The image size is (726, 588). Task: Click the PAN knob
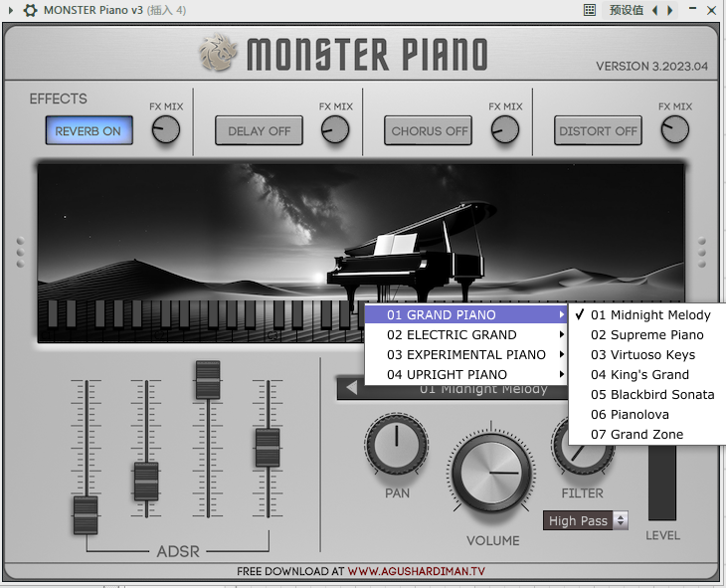[397, 444]
